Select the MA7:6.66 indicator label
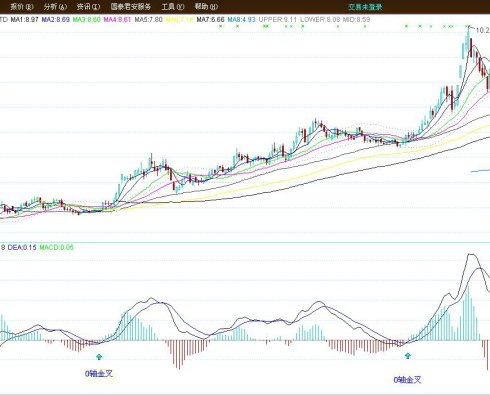Image resolution: width=490 pixels, height=395 pixels. [210, 20]
